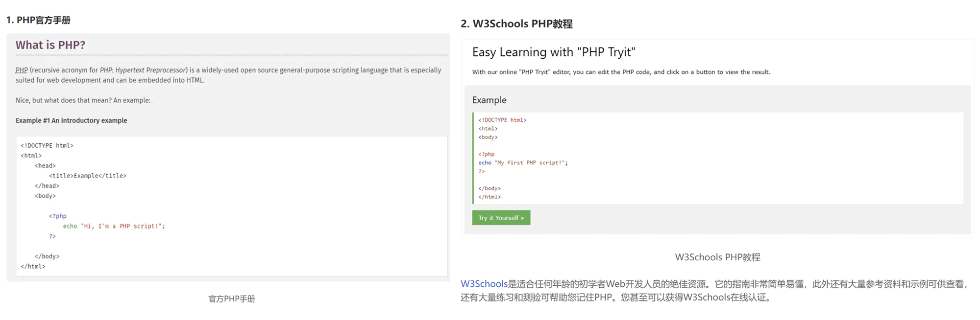Click the "Nice, but what does that mean?" sentence
The height and width of the screenshot is (320, 980).
pos(83,100)
